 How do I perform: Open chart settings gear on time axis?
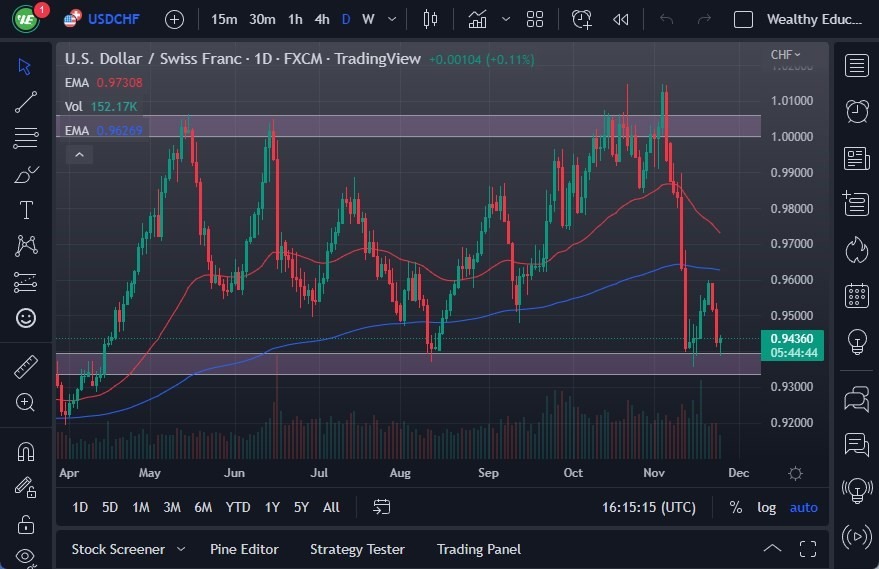tap(795, 473)
